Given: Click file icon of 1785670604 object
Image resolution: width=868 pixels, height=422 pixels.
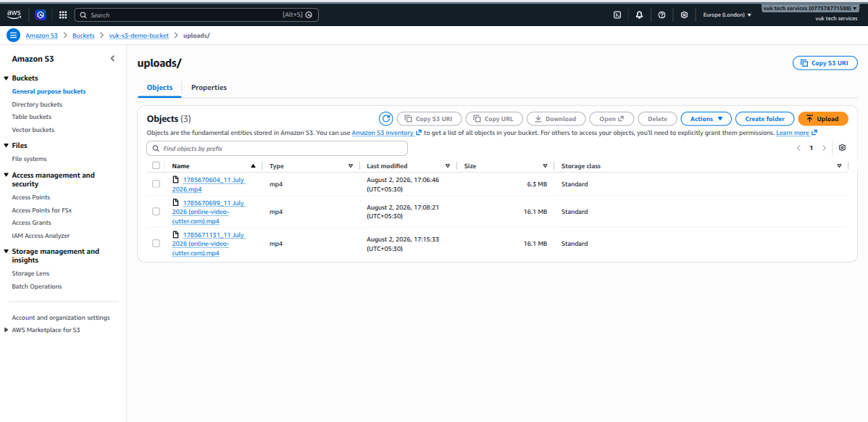Looking at the screenshot, I should (175, 179).
